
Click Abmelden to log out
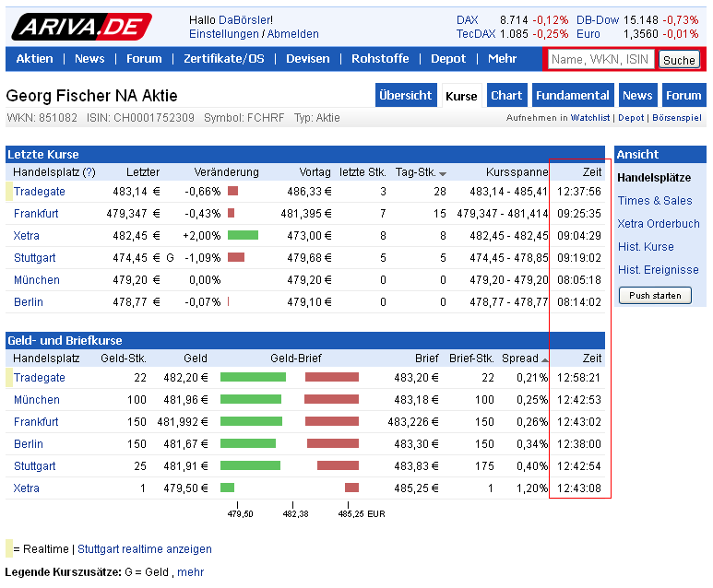292,34
